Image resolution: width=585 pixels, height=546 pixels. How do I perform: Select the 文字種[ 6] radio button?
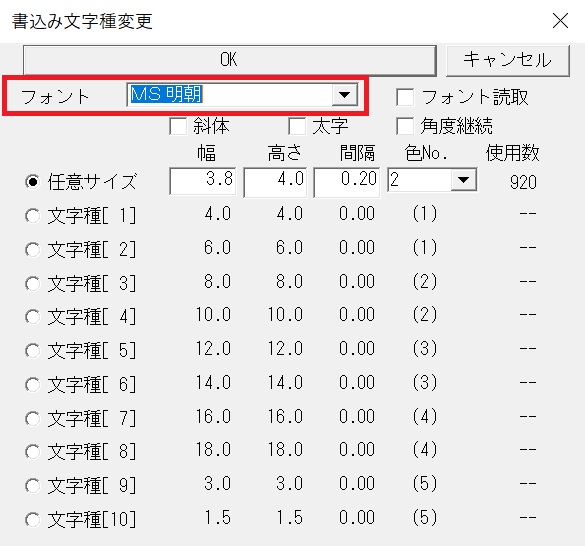32,384
